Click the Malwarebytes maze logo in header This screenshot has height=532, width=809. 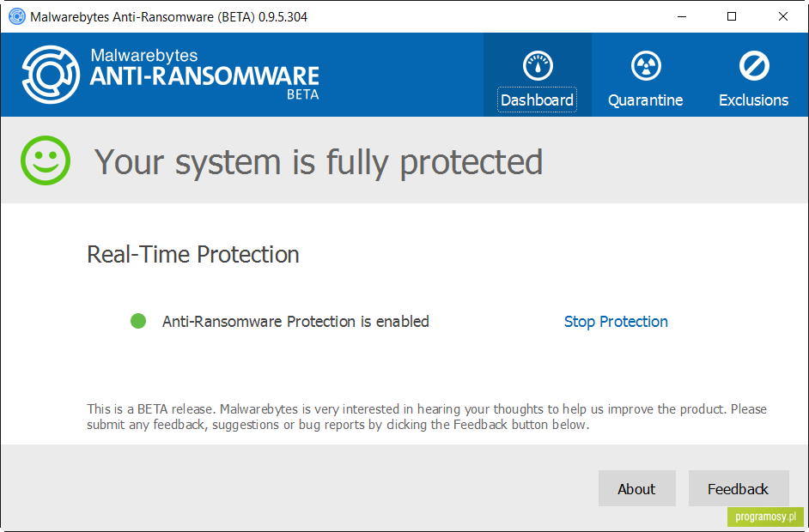tap(51, 75)
